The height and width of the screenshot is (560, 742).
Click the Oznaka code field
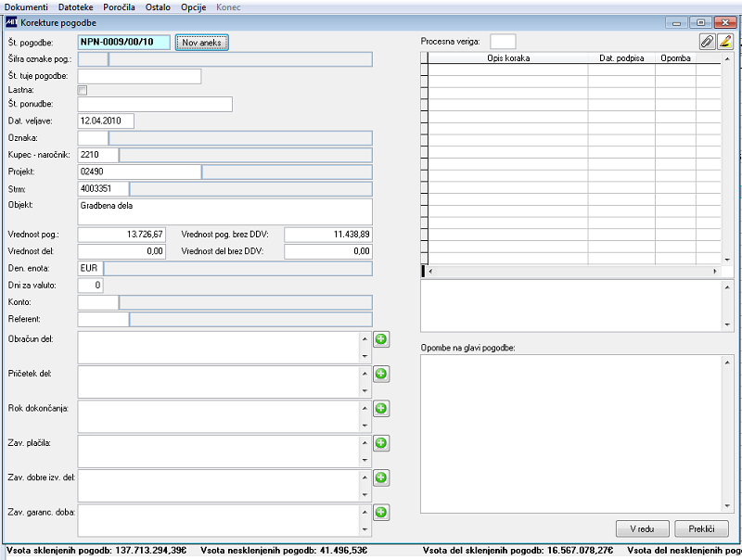[x=93, y=138]
